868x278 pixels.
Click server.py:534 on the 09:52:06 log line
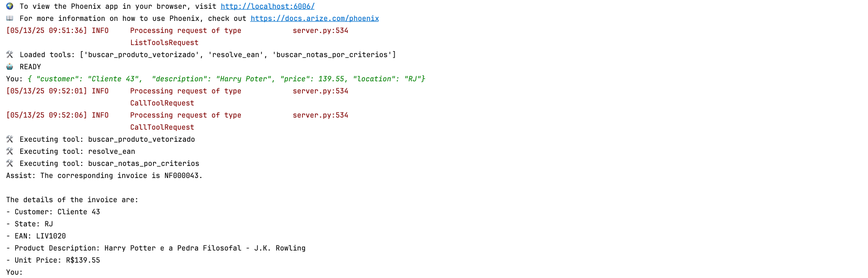click(x=320, y=115)
